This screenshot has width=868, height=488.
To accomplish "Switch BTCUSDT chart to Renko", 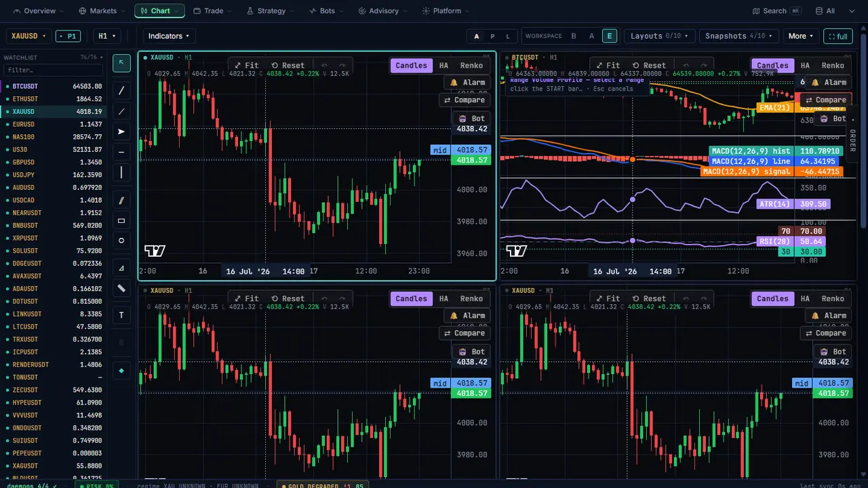I will [833, 66].
